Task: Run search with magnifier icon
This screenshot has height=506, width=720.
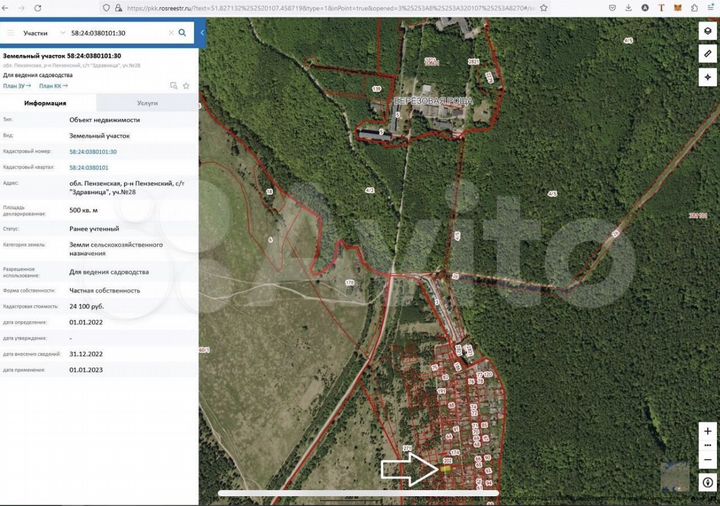Action: pos(182,33)
